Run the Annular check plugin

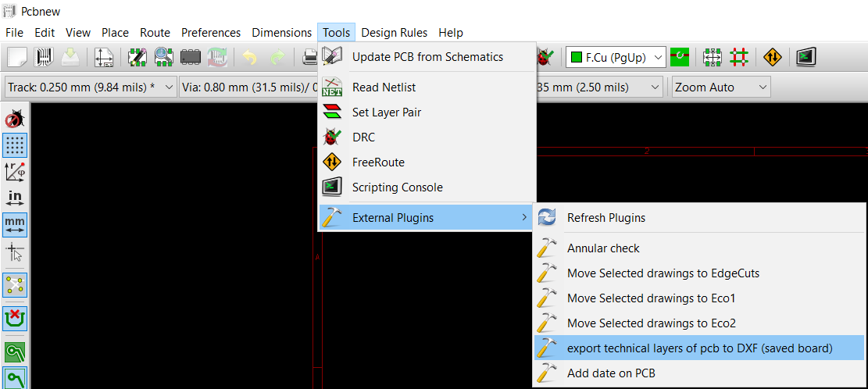[602, 248]
